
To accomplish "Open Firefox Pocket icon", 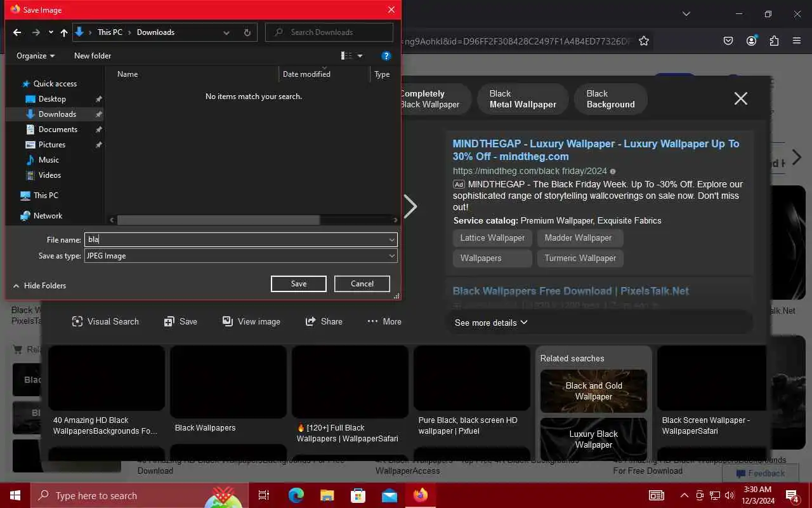I will pos(728,41).
